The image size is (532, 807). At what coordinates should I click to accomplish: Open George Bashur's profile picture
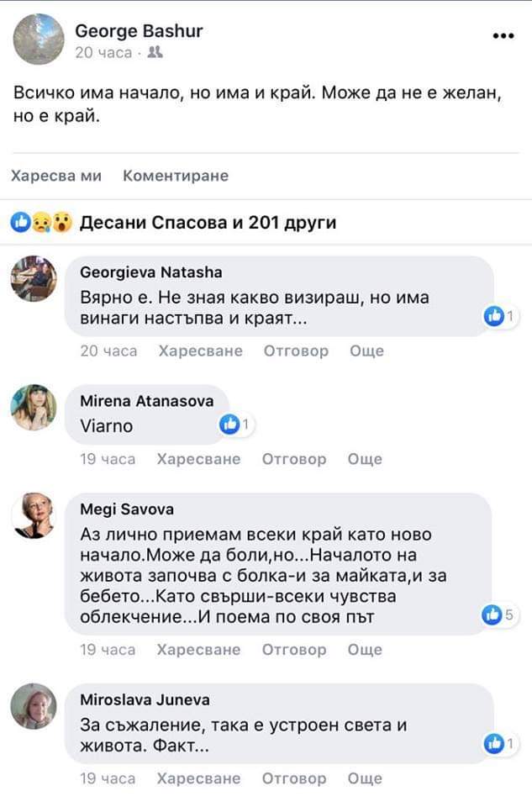tap(39, 39)
